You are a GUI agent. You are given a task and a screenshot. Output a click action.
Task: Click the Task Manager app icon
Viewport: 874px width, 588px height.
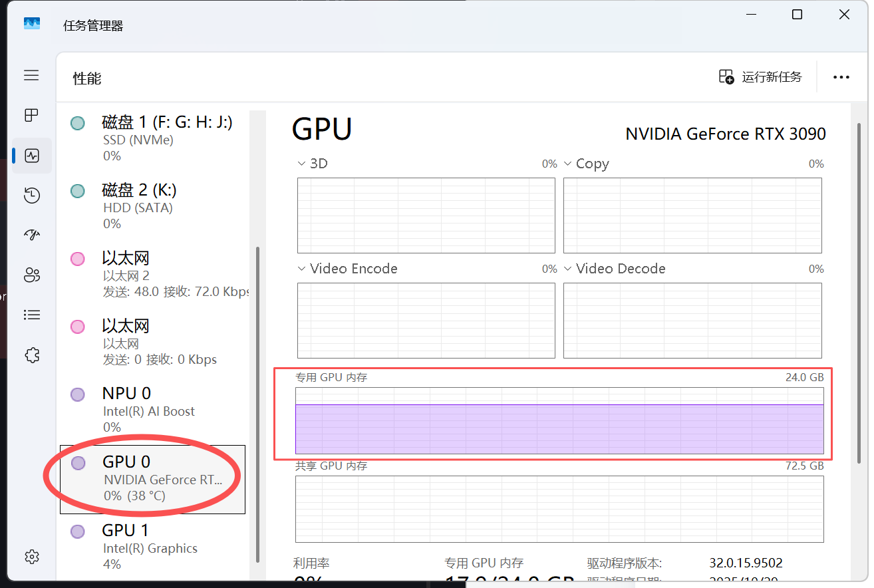pos(32,25)
